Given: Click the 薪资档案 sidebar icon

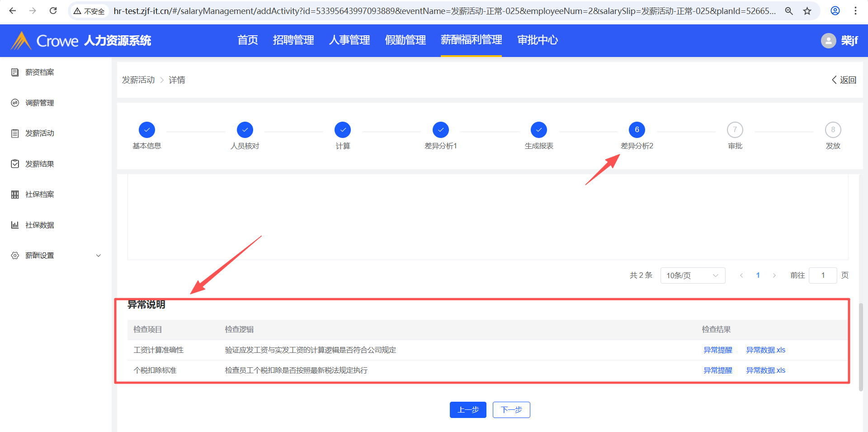Looking at the screenshot, I should (x=15, y=72).
